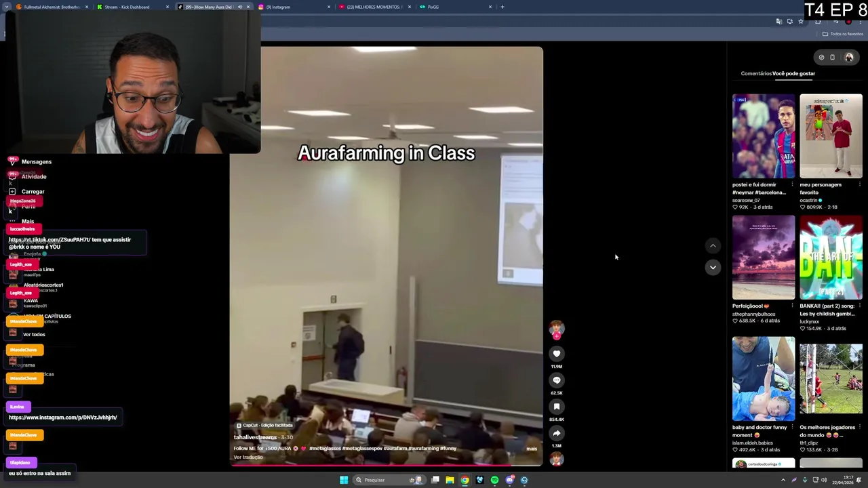Open tahalivestreams username link
Screen dimensions: 868x488
(255, 437)
